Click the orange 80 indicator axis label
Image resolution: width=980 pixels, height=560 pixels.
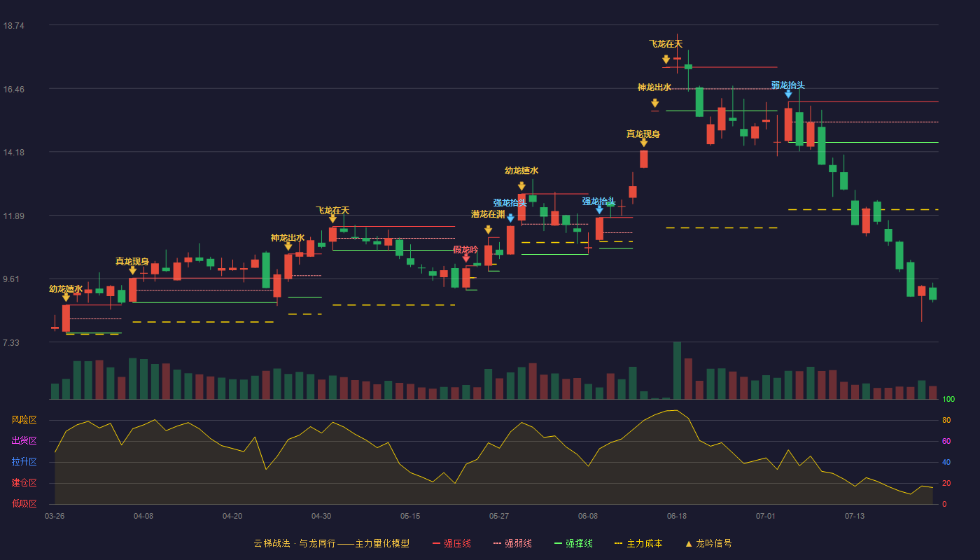click(946, 420)
